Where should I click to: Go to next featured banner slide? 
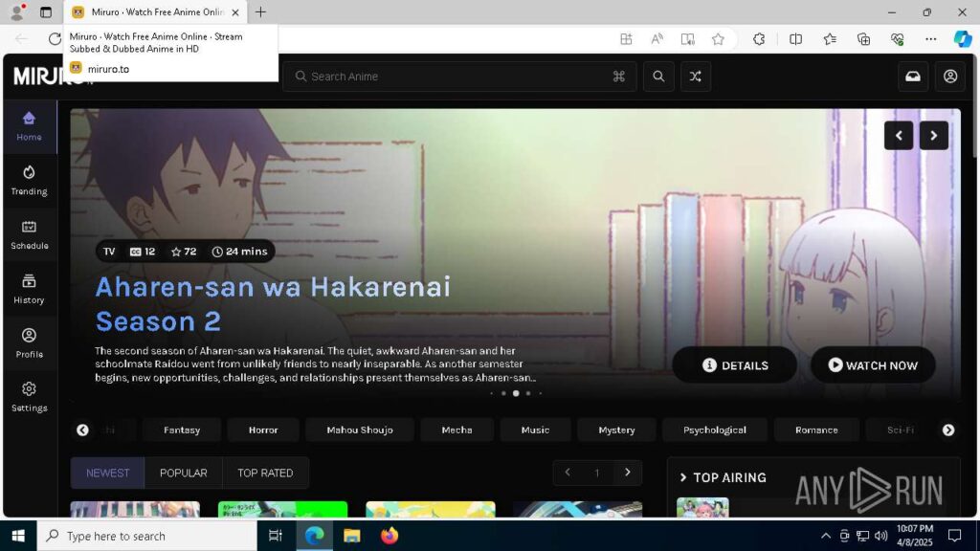point(934,136)
